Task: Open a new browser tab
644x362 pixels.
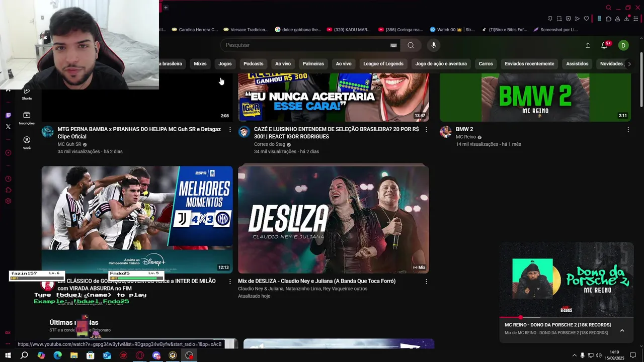Action: [166, 7]
